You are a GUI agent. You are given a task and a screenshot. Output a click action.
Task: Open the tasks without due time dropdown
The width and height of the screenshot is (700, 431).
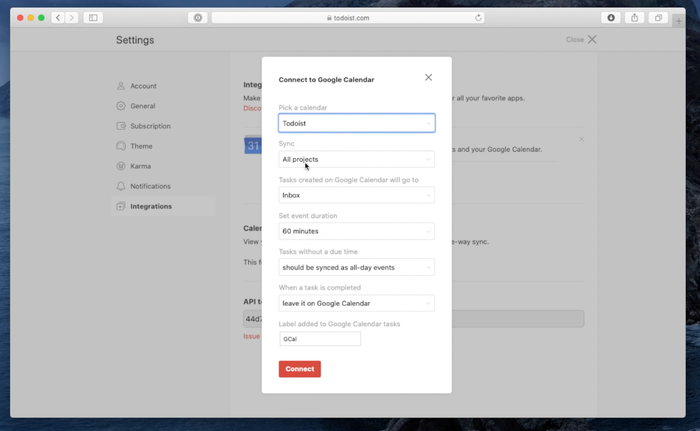(x=357, y=267)
